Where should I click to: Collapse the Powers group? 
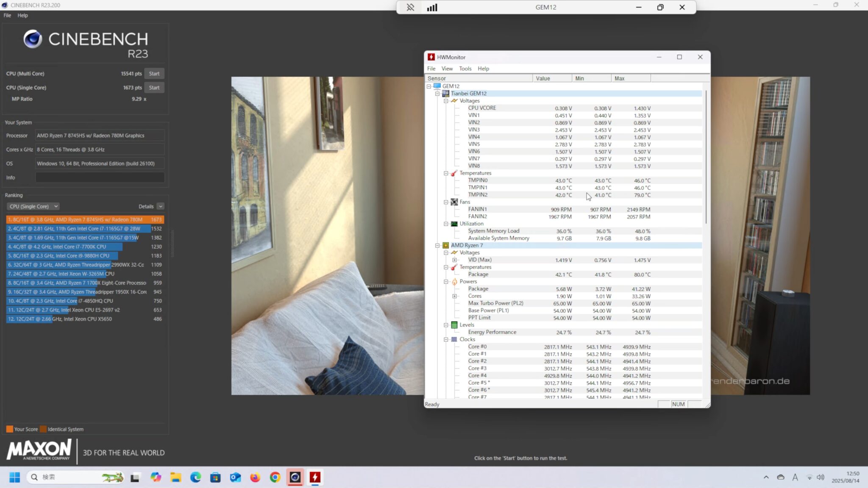pos(446,282)
